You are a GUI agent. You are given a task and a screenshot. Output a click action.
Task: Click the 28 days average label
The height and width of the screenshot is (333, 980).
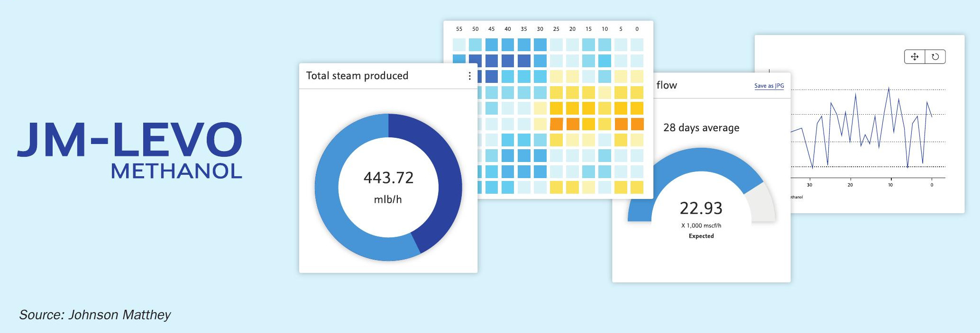point(701,128)
